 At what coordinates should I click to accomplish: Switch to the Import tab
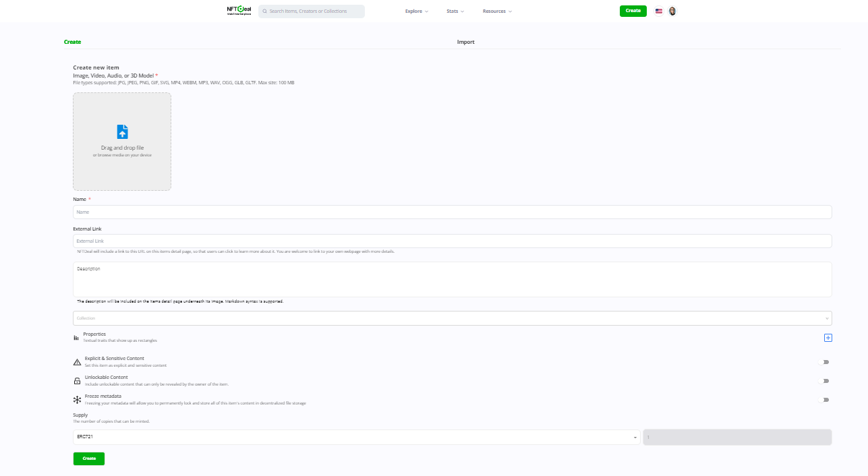[x=465, y=42]
